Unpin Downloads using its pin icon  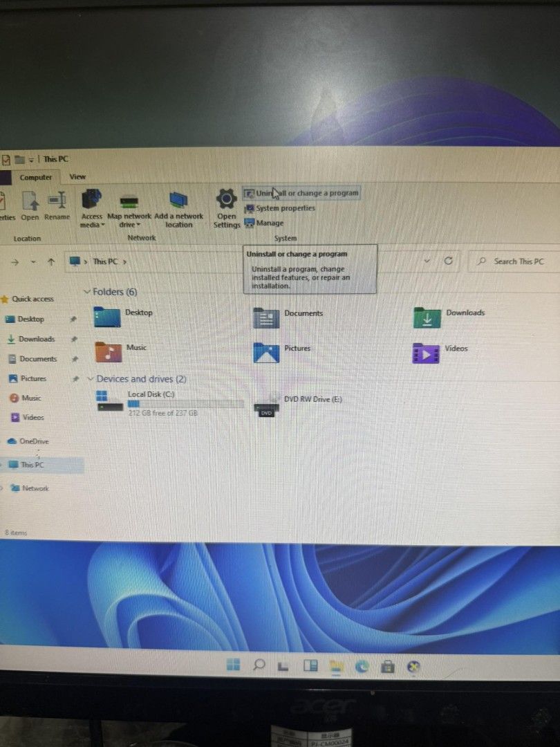click(x=74, y=339)
